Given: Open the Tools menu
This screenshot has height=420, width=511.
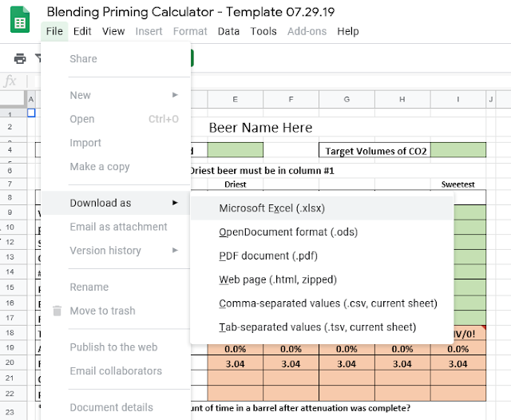Looking at the screenshot, I should pos(263,31).
